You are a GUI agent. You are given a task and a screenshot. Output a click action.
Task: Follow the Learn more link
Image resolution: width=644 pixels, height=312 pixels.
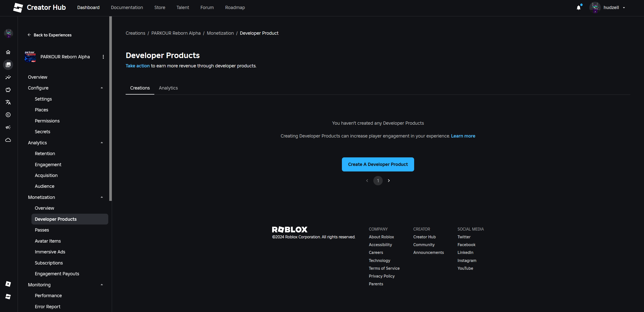point(463,136)
